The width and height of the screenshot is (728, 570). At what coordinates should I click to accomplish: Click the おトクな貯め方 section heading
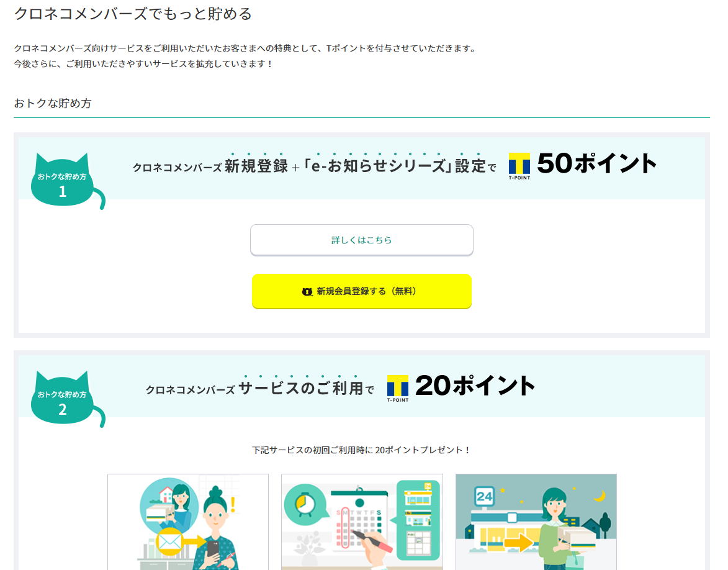tap(53, 103)
